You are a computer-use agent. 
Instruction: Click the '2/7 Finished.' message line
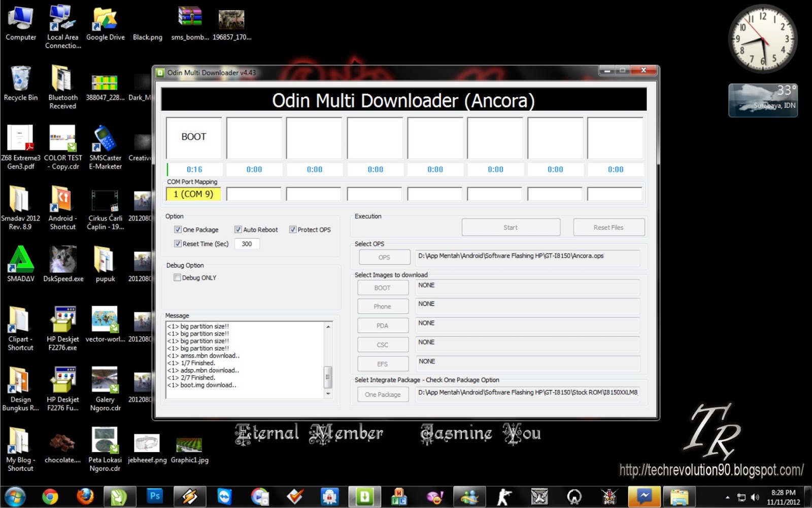click(x=191, y=377)
